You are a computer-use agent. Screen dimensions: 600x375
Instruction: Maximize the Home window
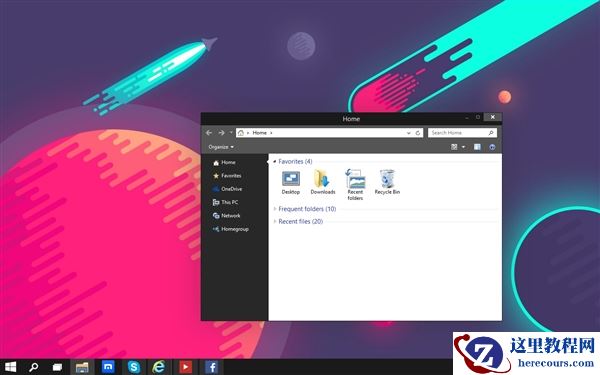pyautogui.click(x=478, y=117)
